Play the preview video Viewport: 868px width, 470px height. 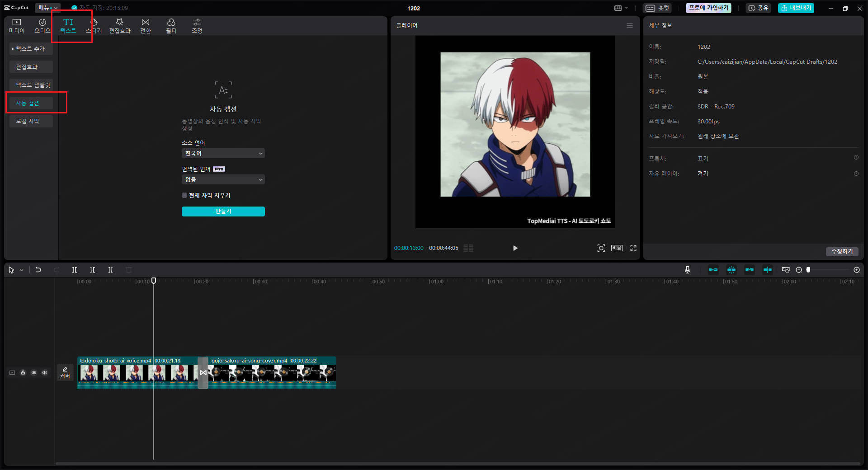515,248
